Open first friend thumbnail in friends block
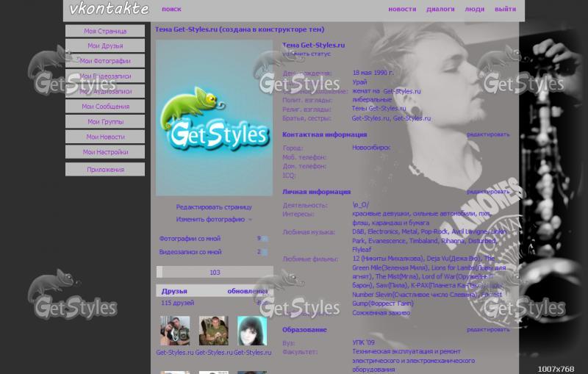588x374 pixels. point(175,331)
